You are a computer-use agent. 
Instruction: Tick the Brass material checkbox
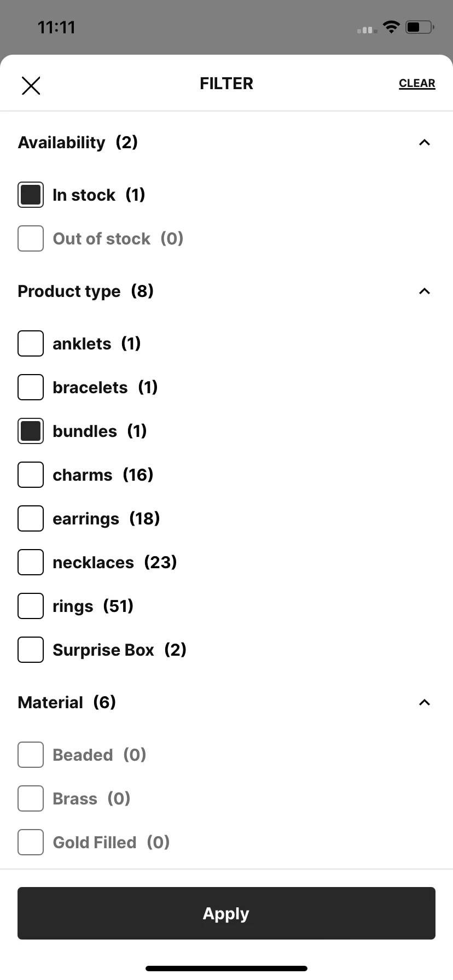(x=31, y=798)
